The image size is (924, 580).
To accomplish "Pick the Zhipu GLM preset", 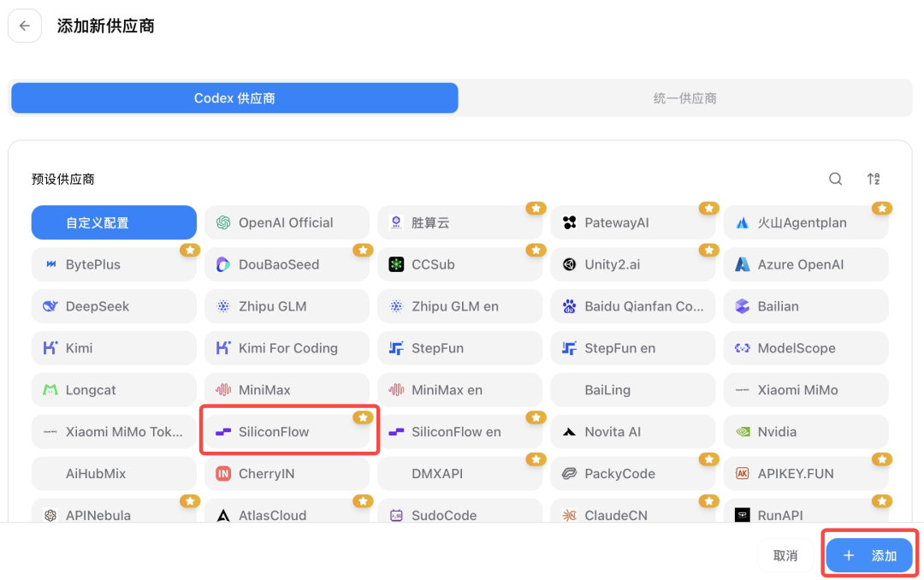I will tap(287, 306).
